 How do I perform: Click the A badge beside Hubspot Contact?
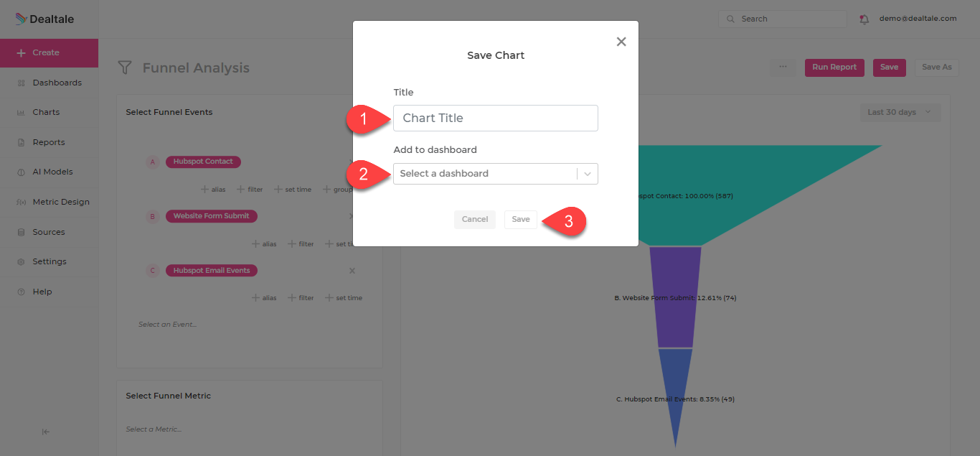click(152, 162)
